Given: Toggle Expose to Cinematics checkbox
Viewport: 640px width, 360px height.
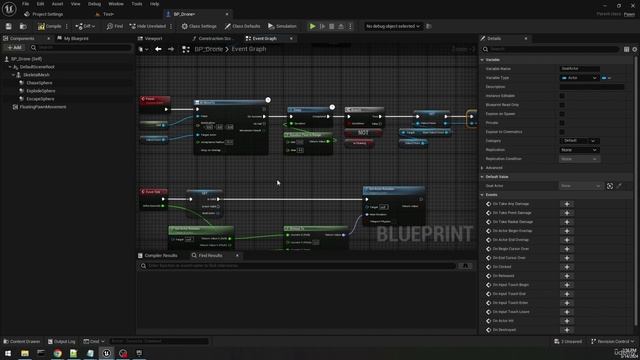Looking at the screenshot, I should click(562, 131).
